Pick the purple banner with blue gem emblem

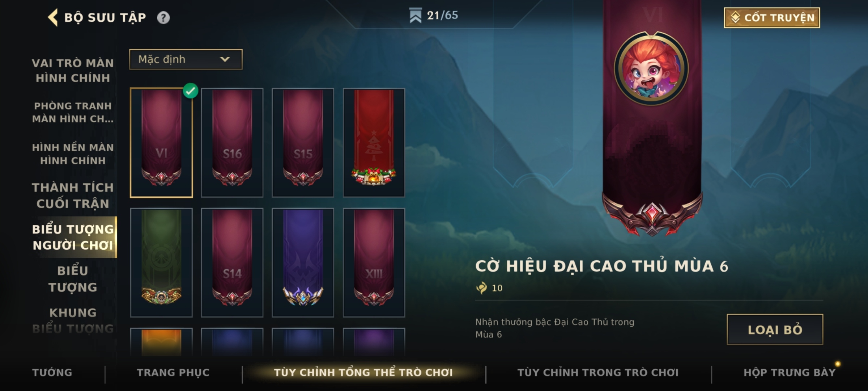pos(303,262)
